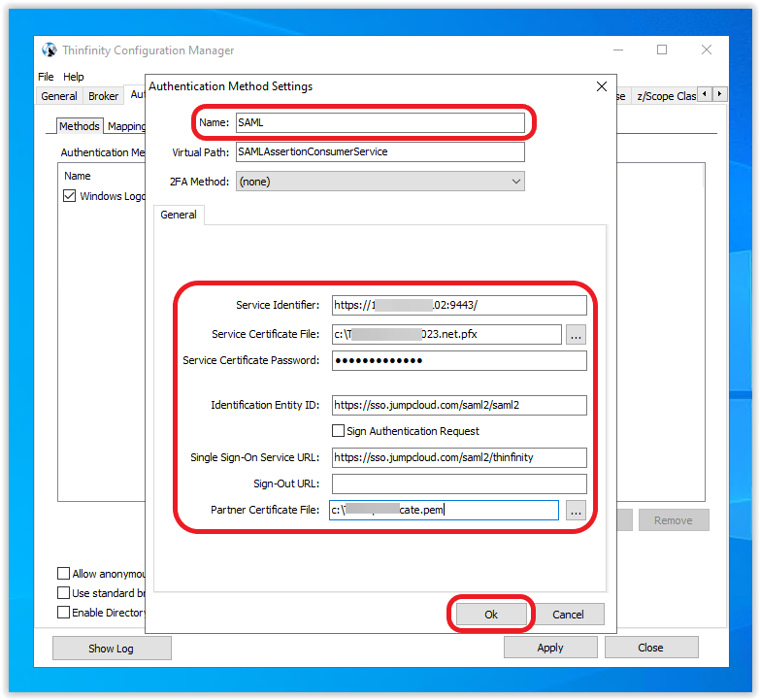Uncheck the Windows Logon method checkbox
Screen dimensions: 760x700
[69, 196]
